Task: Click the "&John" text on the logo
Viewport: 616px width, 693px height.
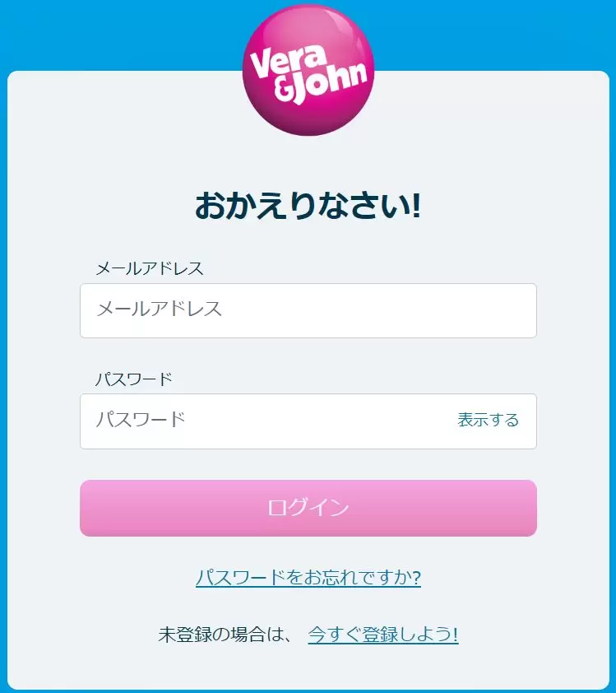Action: [321, 84]
